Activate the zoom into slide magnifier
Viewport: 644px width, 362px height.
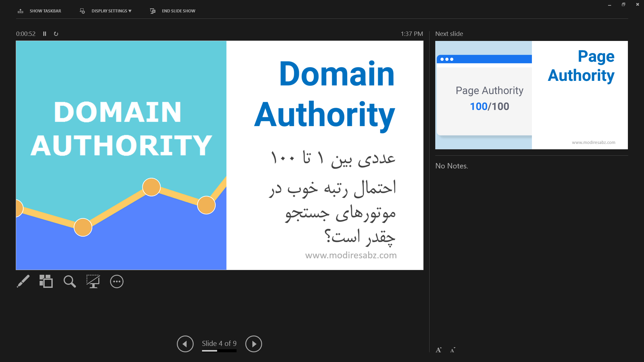point(69,281)
